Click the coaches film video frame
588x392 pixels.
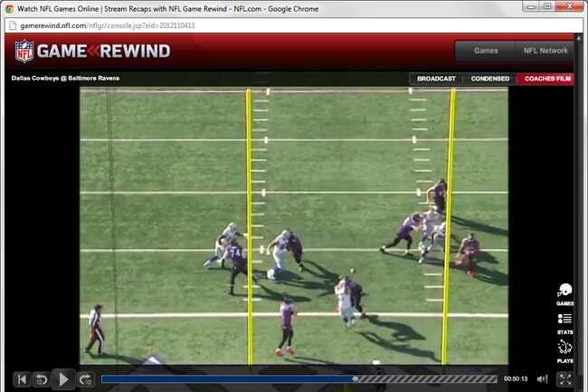294,225
